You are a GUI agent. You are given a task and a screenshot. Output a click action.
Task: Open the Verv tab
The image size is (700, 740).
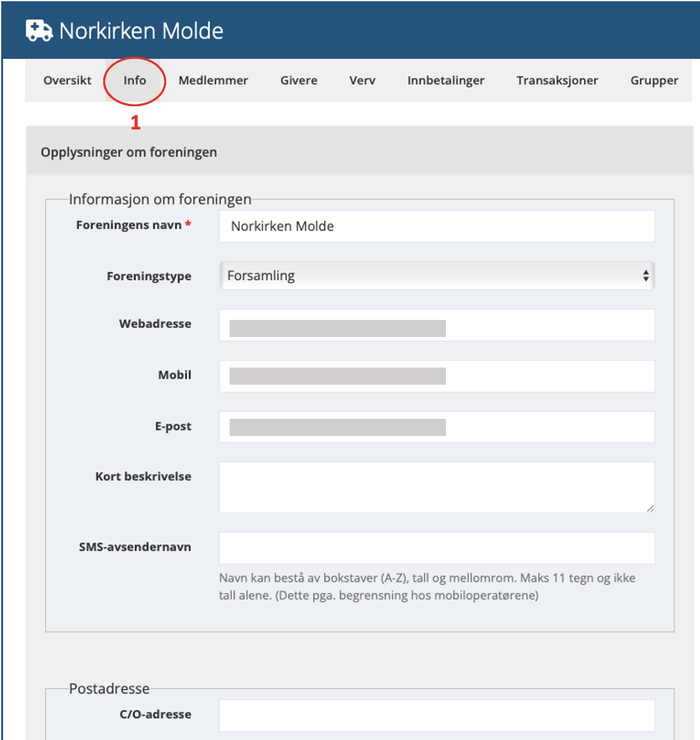point(362,80)
